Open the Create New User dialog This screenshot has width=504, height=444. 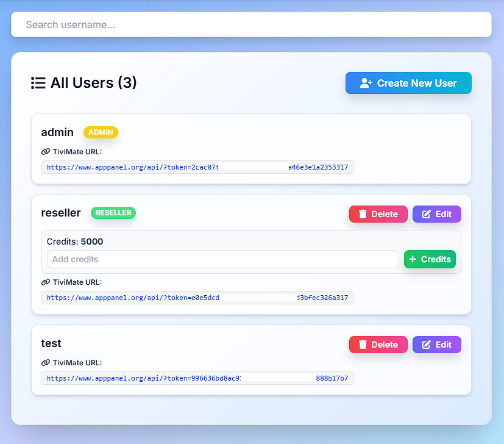pos(408,83)
